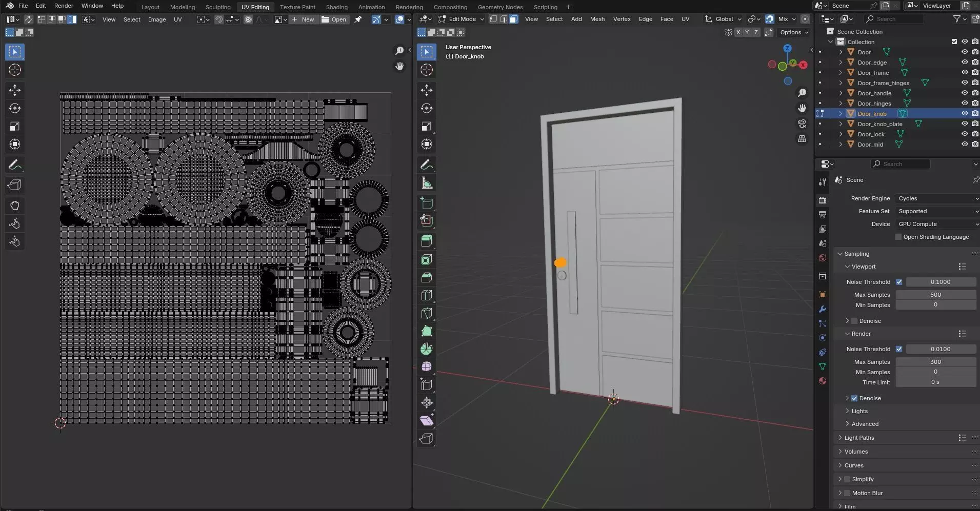Choose the 3D viewport Rotate tool

point(426,108)
